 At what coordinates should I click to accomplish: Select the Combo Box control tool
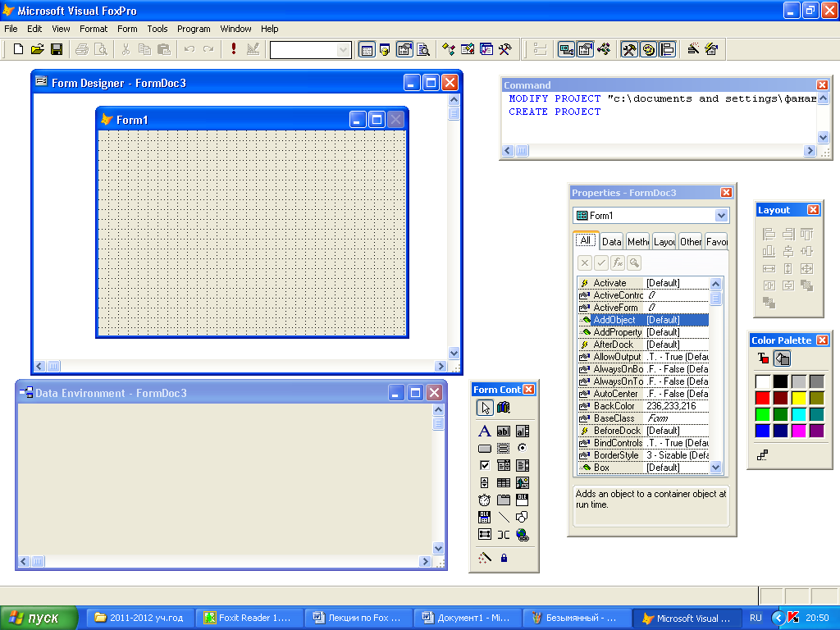(504, 466)
